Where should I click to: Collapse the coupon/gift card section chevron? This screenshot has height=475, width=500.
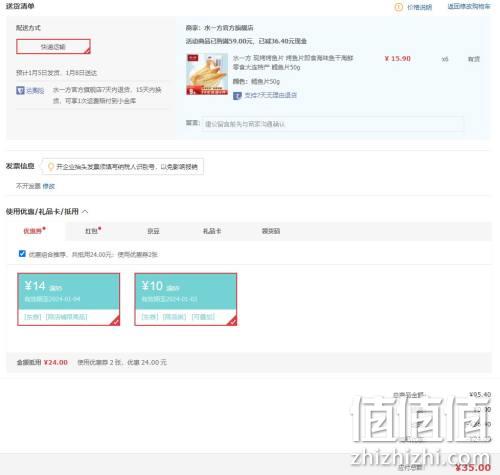pos(85,211)
